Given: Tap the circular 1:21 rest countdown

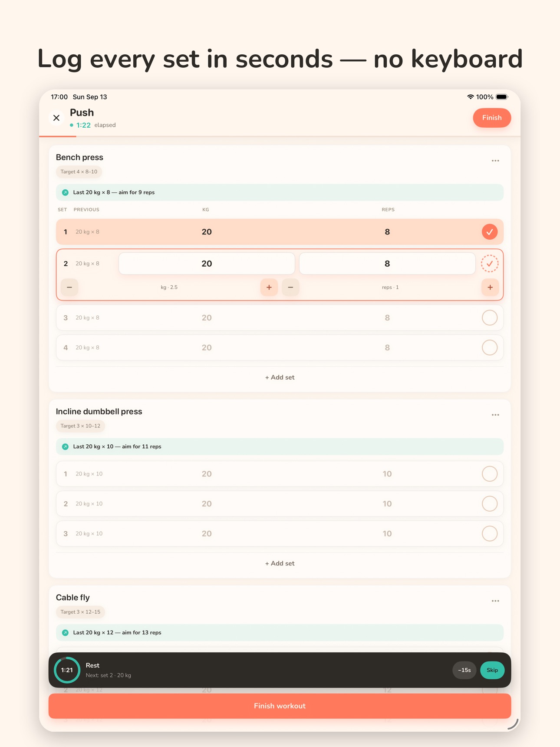Looking at the screenshot, I should 67,670.
